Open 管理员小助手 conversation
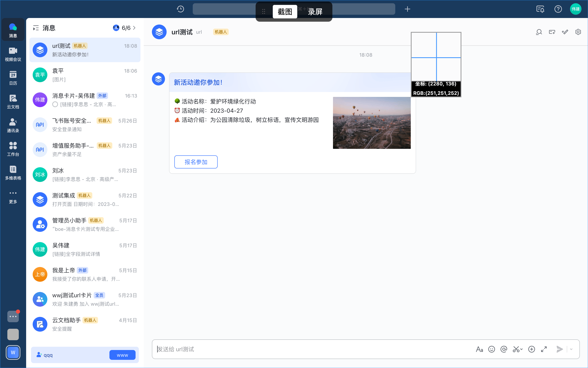588x368 pixels. coord(85,224)
